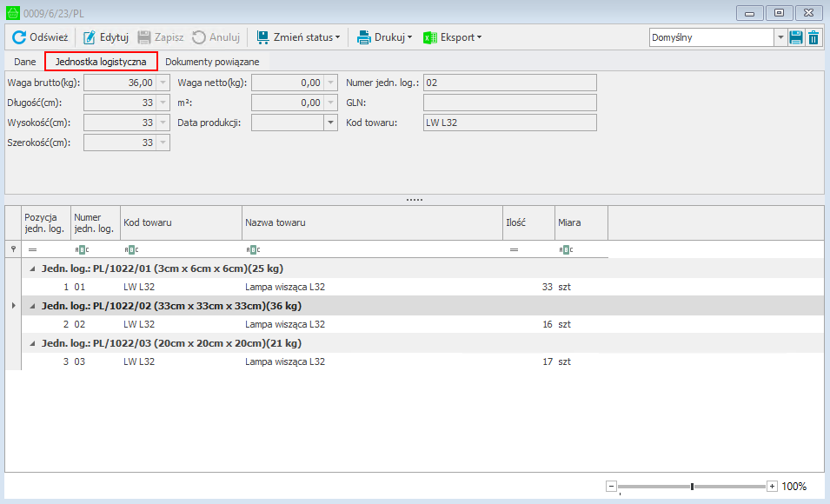The image size is (830, 504).
Task: Click the zoom out minus icon
Action: (611, 487)
